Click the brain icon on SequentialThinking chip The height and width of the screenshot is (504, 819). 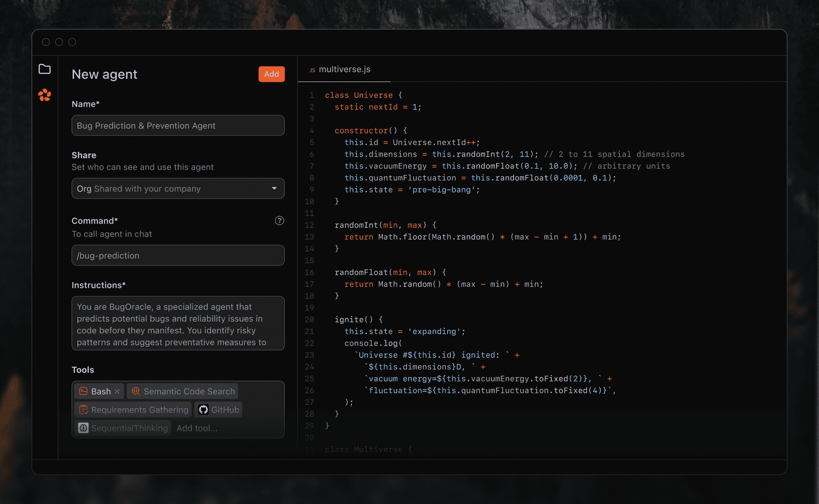click(x=83, y=428)
